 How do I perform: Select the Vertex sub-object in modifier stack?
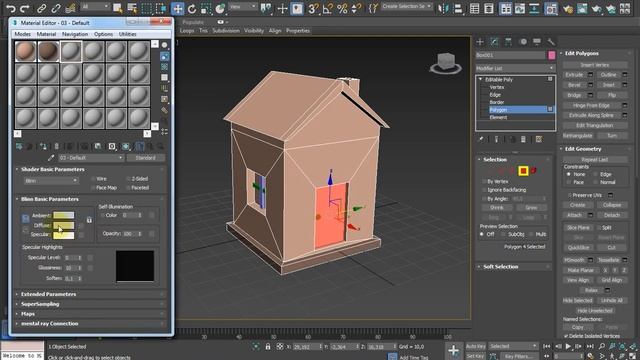(x=497, y=87)
